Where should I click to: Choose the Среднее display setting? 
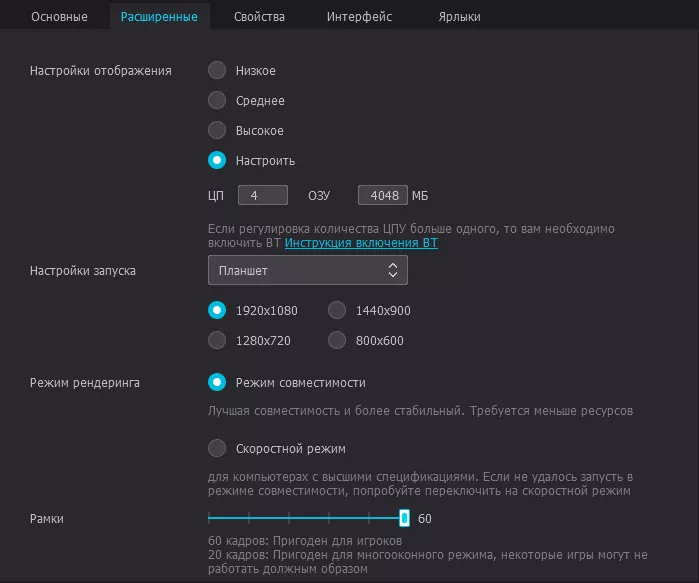click(217, 101)
